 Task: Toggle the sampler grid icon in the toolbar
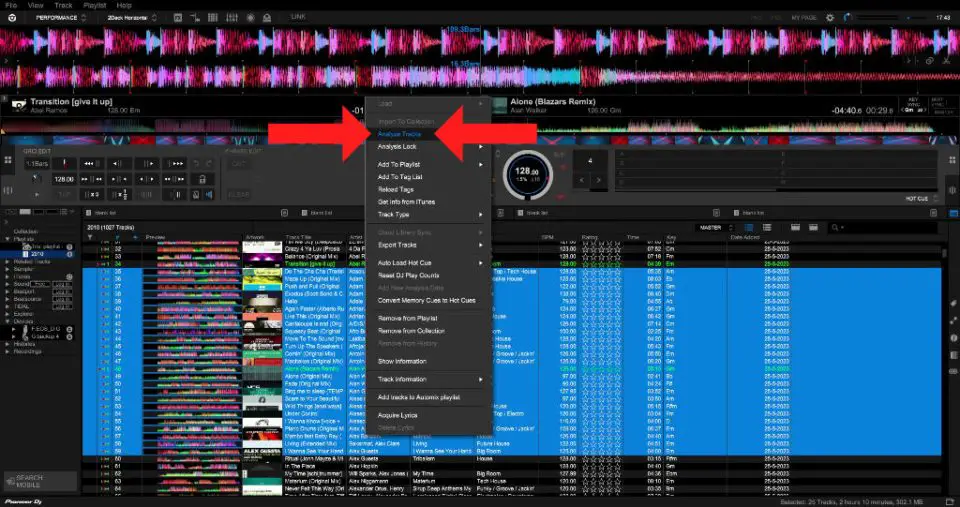213,18
